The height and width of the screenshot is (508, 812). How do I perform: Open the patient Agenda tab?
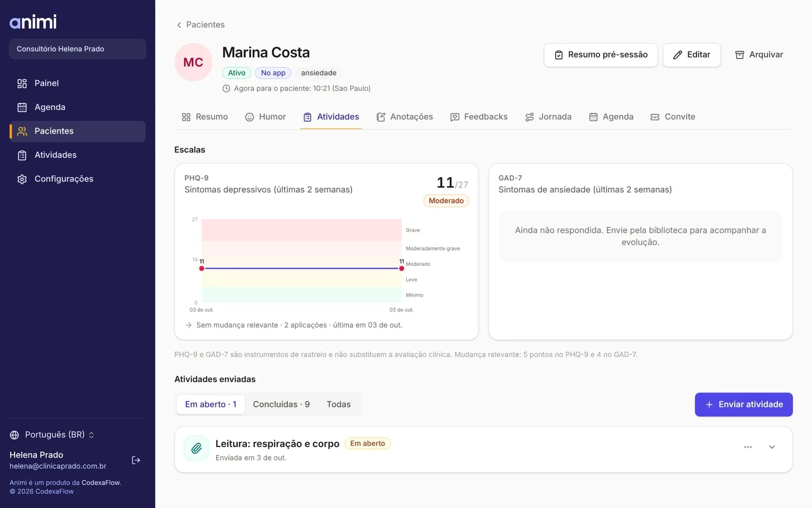611,117
